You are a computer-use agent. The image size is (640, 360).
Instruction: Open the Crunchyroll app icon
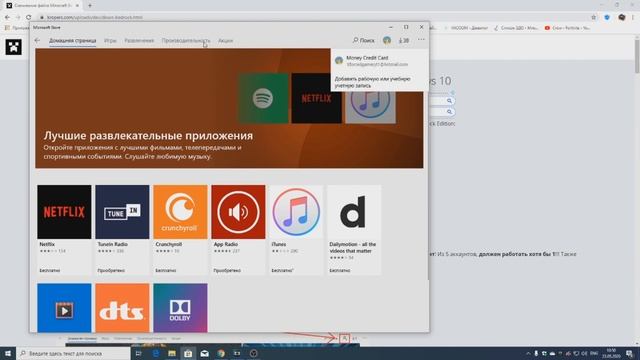pyautogui.click(x=180, y=212)
